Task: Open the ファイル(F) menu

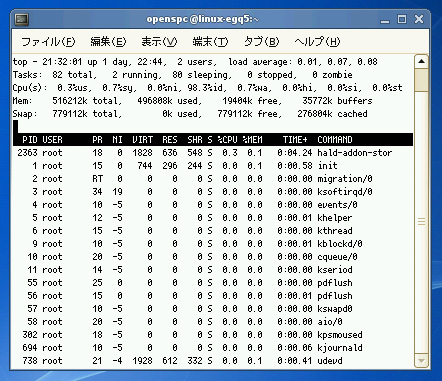Action: 48,42
